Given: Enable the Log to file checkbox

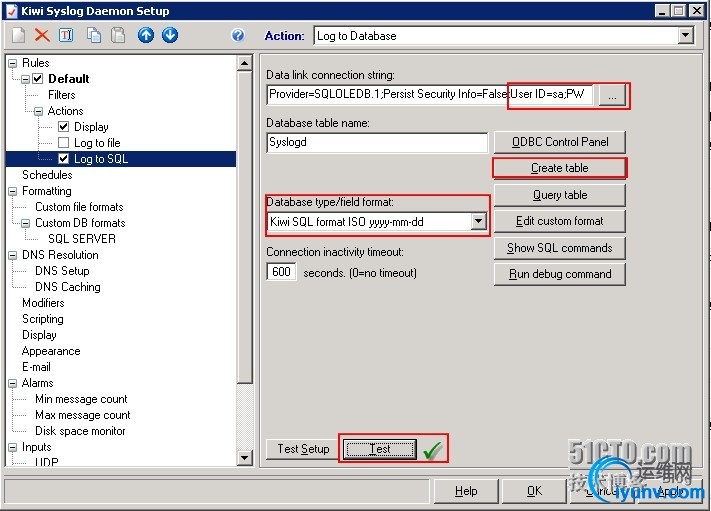Looking at the screenshot, I should (63, 143).
